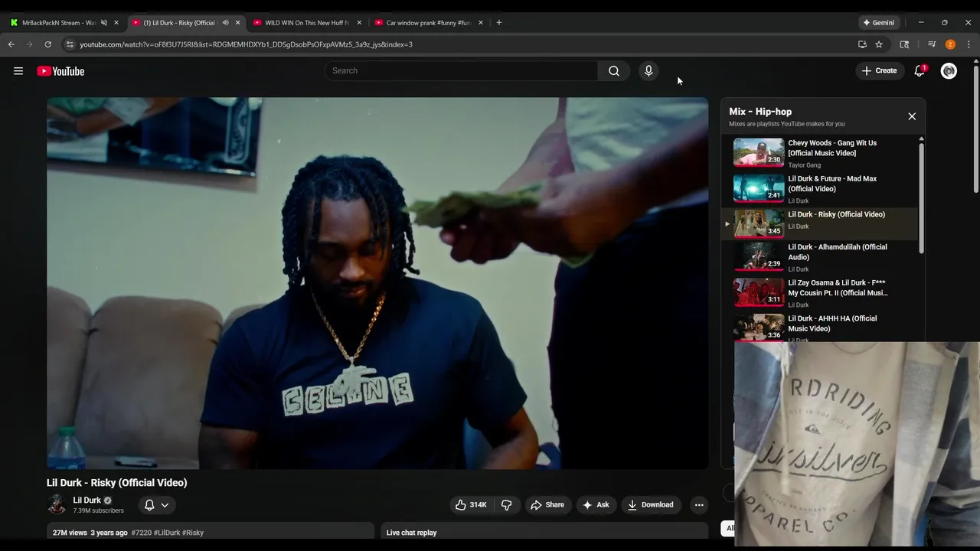Play Lil Durk - Alhamdulilah (Official Audio)
Image resolution: width=980 pixels, height=551 pixels.
click(x=825, y=258)
